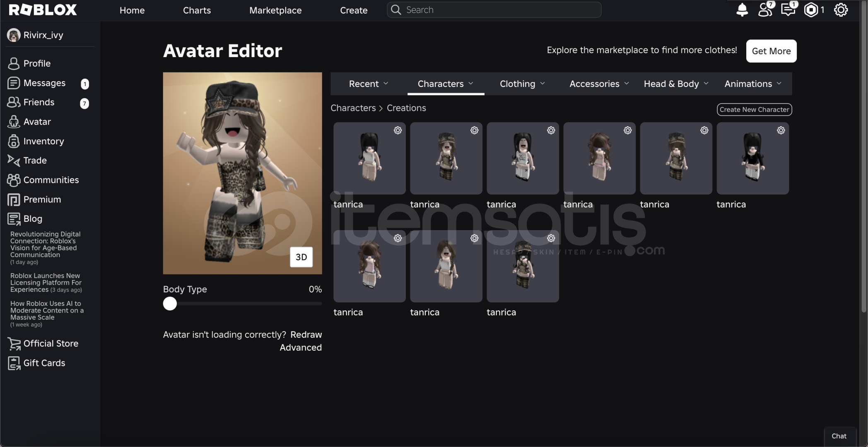Open gear on second tanrica outfit, top row
This screenshot has width=868, height=447.
[x=474, y=130]
